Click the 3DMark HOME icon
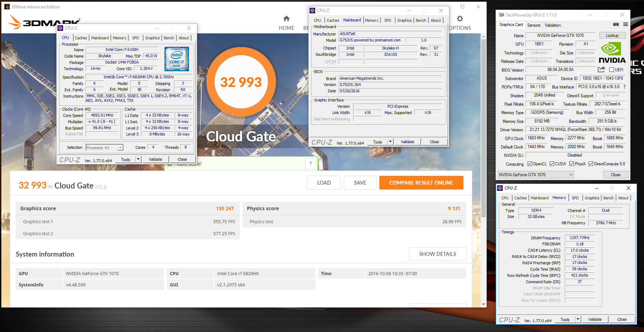Screen dimensions: 644x332 pos(286,19)
